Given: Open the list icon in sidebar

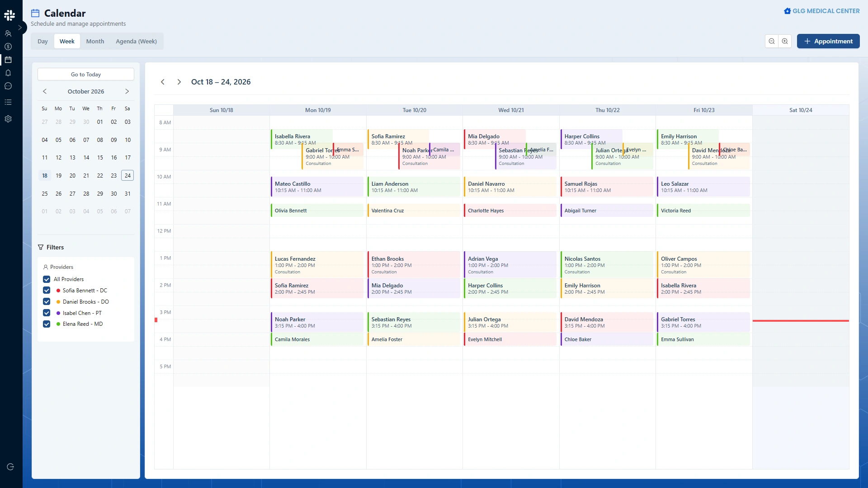Looking at the screenshot, I should [x=8, y=102].
